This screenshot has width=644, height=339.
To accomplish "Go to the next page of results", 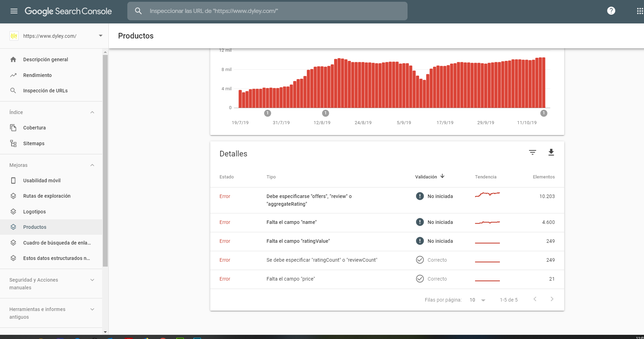I will click(552, 299).
